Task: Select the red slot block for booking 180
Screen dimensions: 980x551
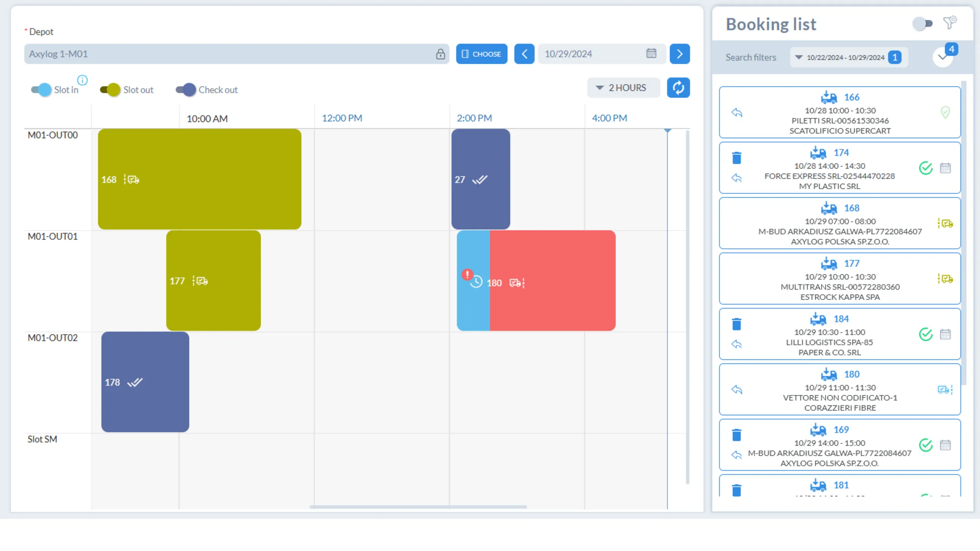Action: pos(552,280)
